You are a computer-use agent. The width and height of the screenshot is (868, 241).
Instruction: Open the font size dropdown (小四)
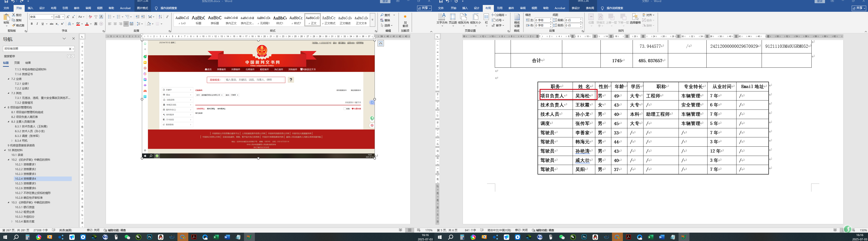pos(63,17)
